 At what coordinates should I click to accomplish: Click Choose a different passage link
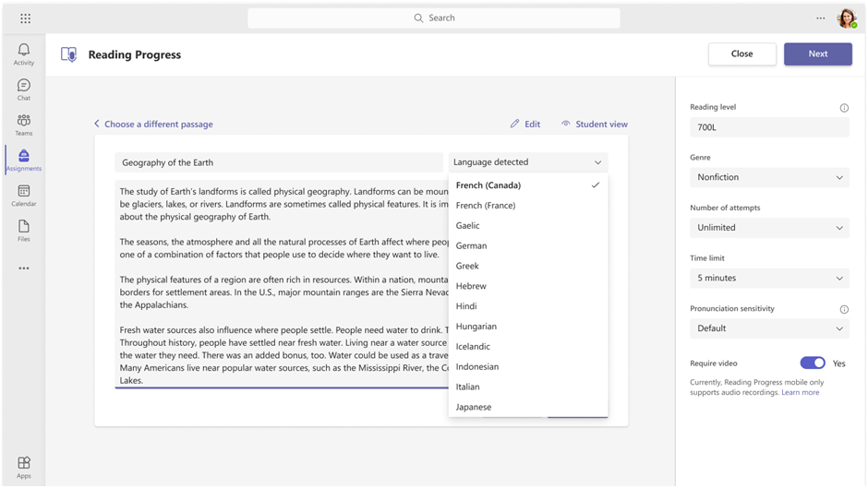(159, 124)
